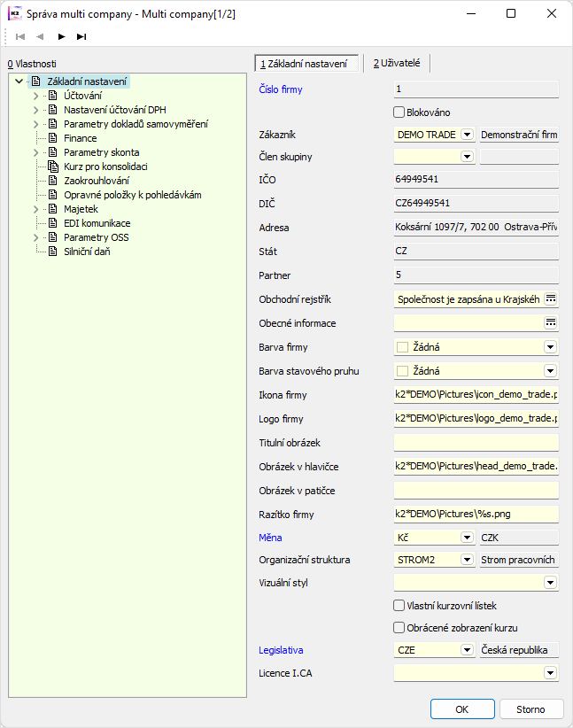Image resolution: width=573 pixels, height=728 pixels.
Task: Jump to the last record arrow
Action: [x=81, y=36]
